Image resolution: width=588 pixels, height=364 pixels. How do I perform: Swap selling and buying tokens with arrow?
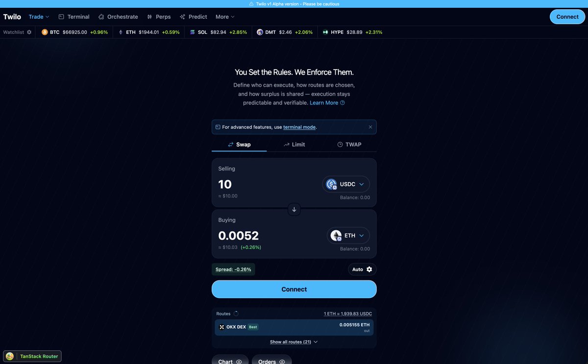point(294,209)
